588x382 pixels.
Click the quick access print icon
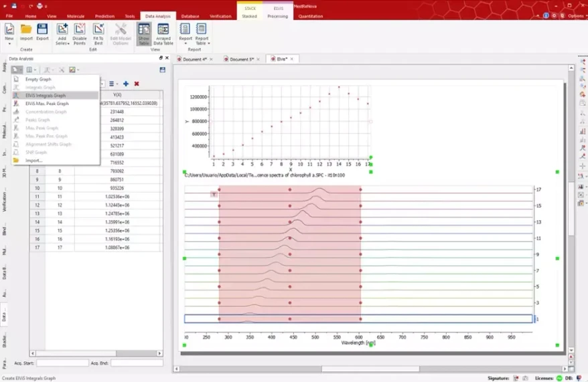tap(40, 6)
